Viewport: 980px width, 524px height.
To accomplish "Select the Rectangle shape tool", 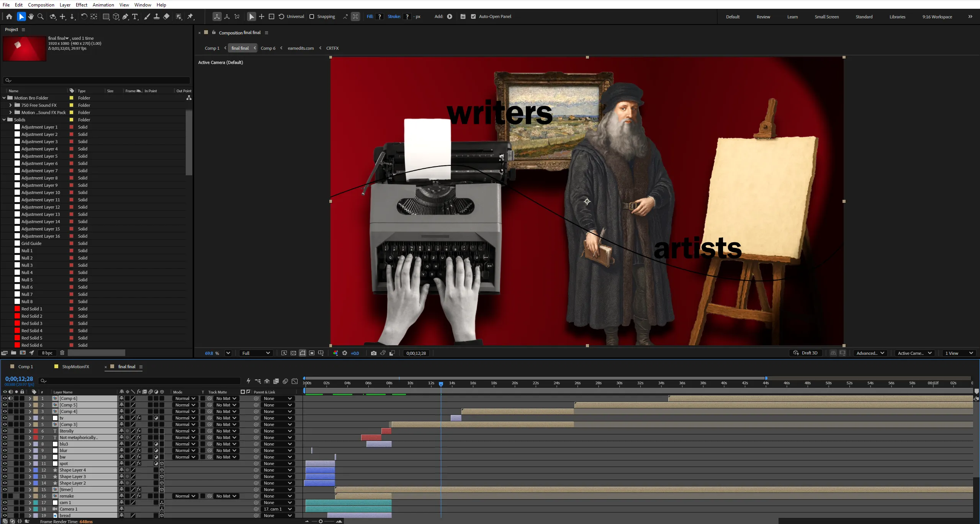I will coord(106,16).
